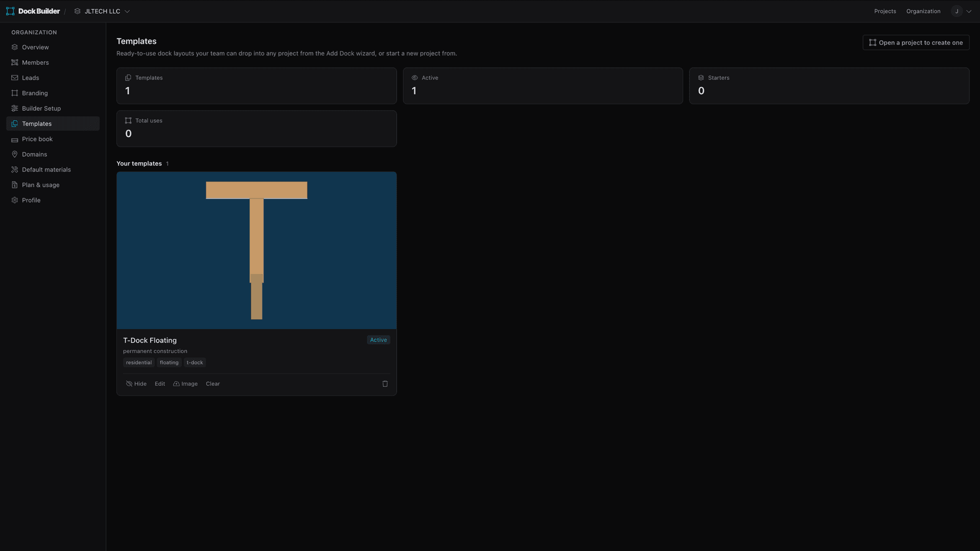
Task: Click the Default materials icon
Action: pyautogui.click(x=15, y=169)
